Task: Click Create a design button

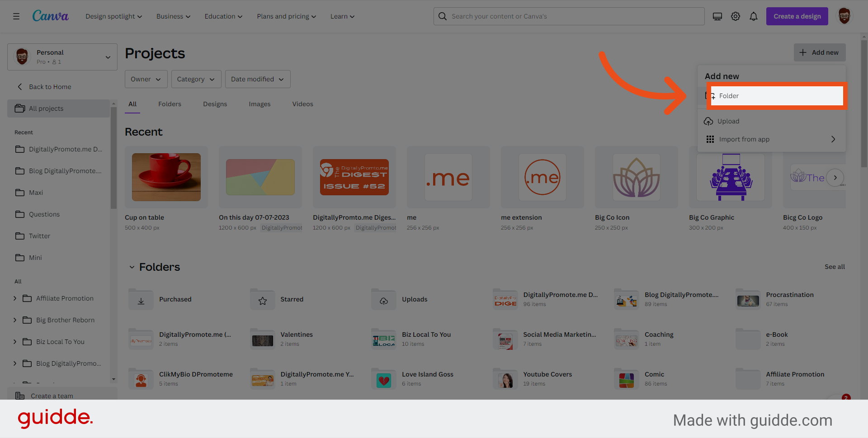Action: click(x=797, y=16)
